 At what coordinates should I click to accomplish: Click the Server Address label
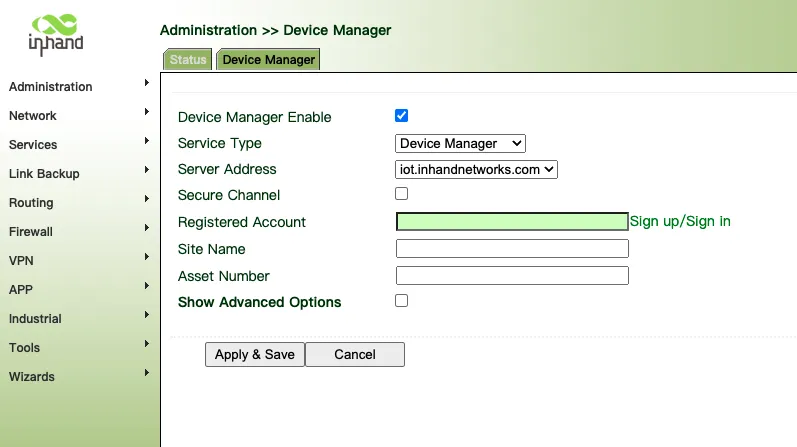coord(227,169)
